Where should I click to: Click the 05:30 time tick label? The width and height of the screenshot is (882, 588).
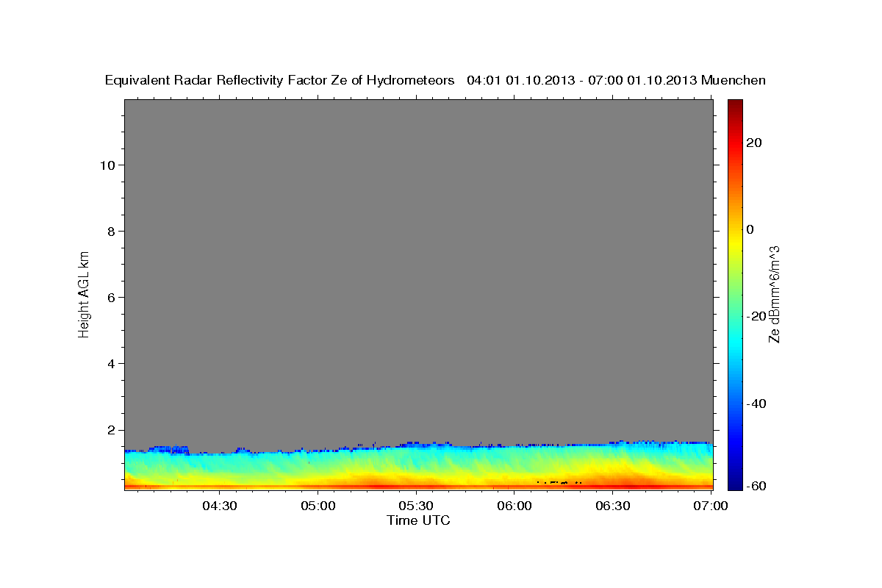click(x=417, y=506)
